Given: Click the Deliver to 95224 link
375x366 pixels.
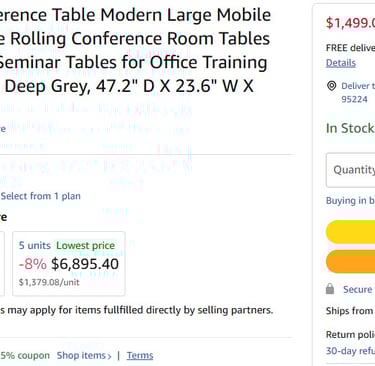Looking at the screenshot, I should click(358, 92).
